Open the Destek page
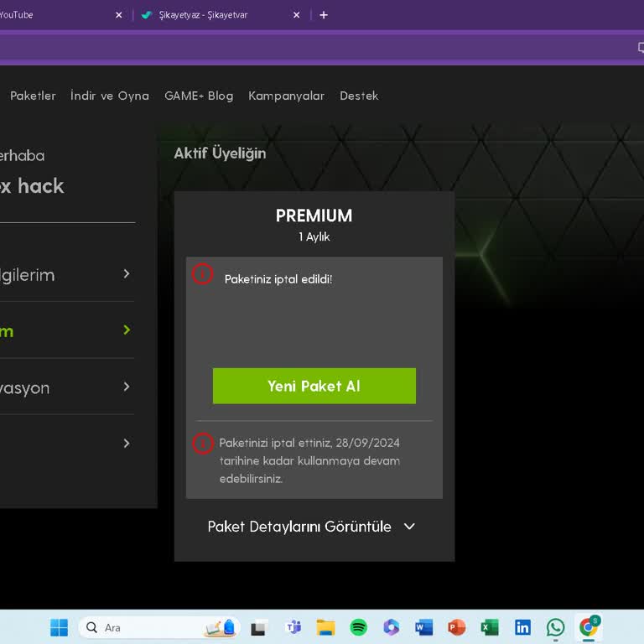644x644 pixels. click(359, 96)
